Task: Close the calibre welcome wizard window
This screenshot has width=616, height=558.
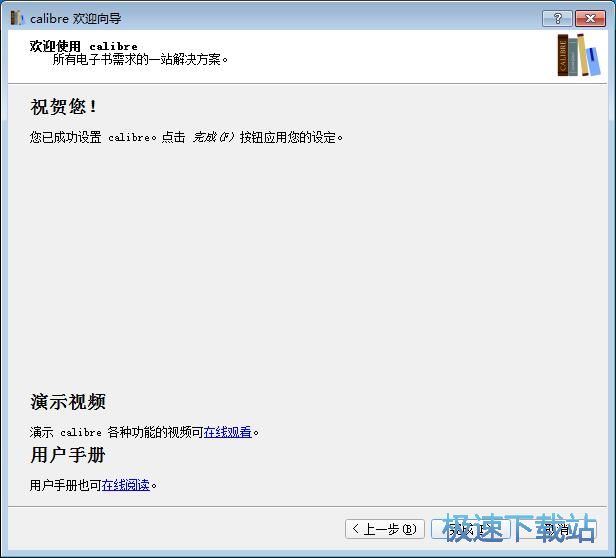Action: (590, 18)
